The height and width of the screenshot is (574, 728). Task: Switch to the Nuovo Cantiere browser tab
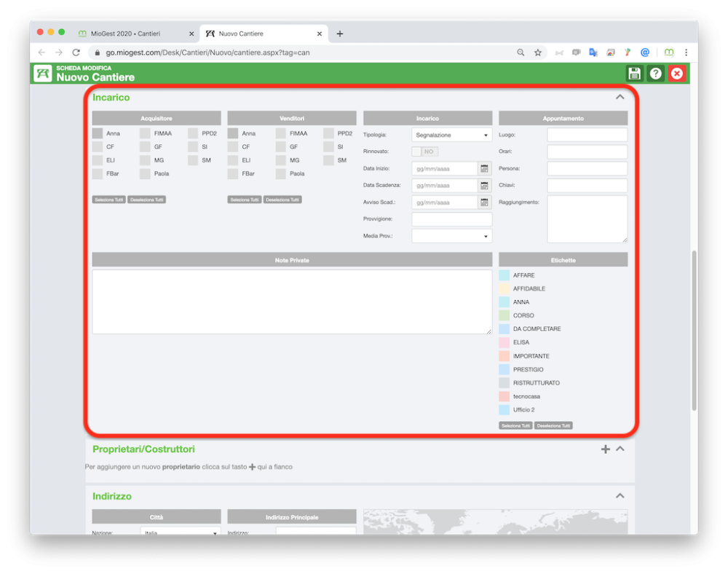[264, 34]
